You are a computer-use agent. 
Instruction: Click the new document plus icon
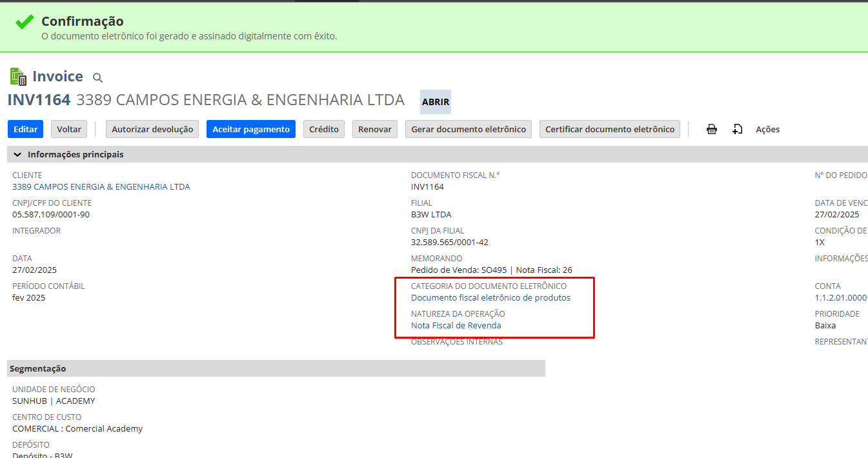click(737, 129)
